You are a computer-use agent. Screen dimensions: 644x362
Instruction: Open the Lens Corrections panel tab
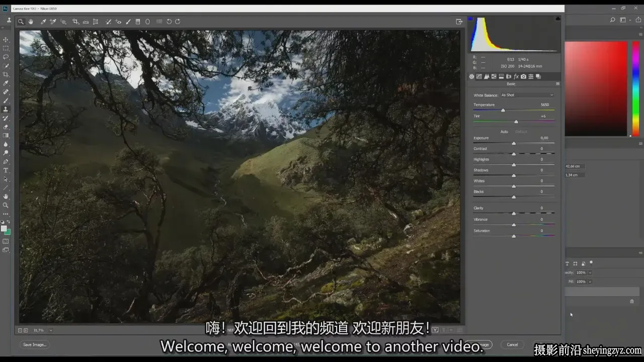pyautogui.click(x=509, y=76)
